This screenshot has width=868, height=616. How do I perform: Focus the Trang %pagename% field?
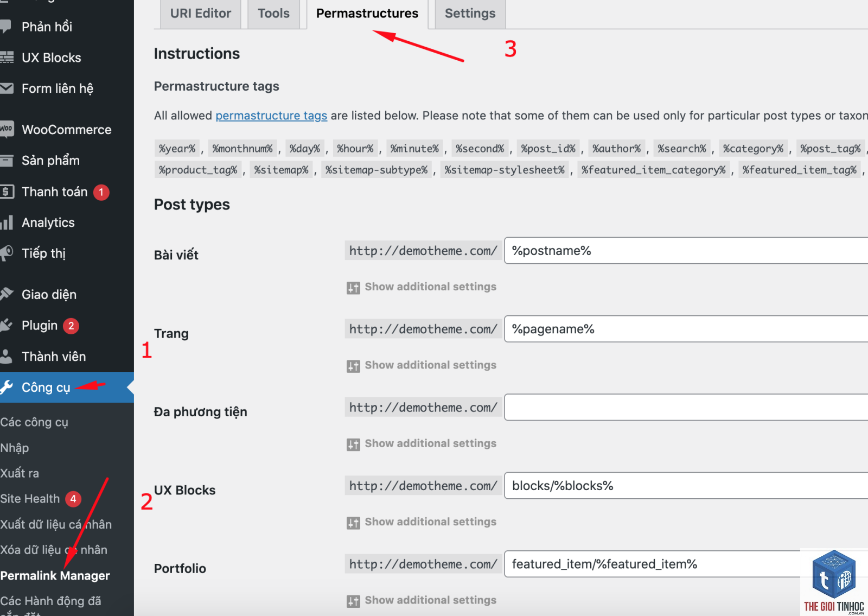pos(686,329)
